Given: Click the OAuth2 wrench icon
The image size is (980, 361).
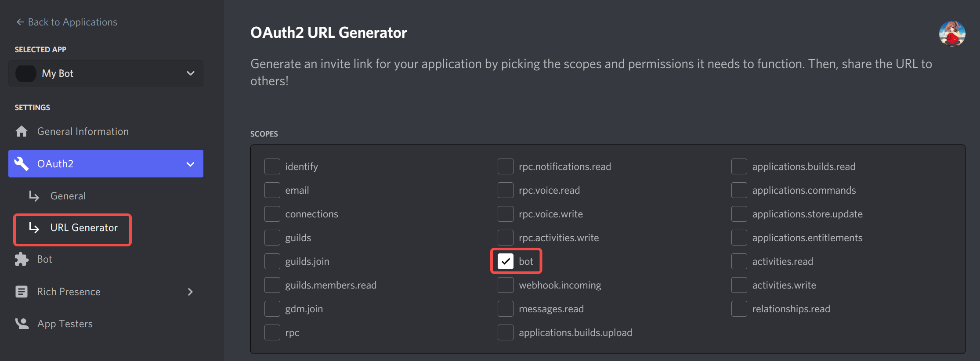Looking at the screenshot, I should (22, 164).
